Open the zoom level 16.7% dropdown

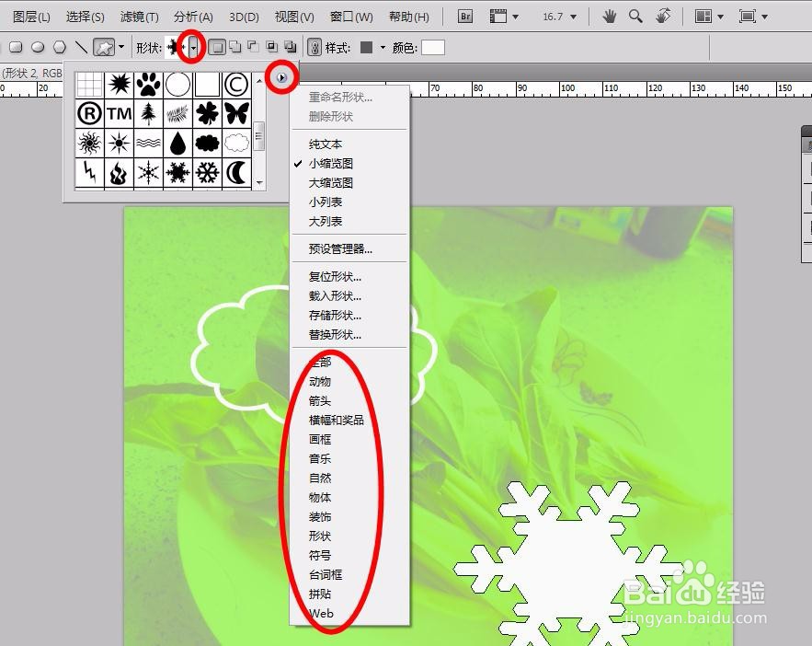coord(559,16)
